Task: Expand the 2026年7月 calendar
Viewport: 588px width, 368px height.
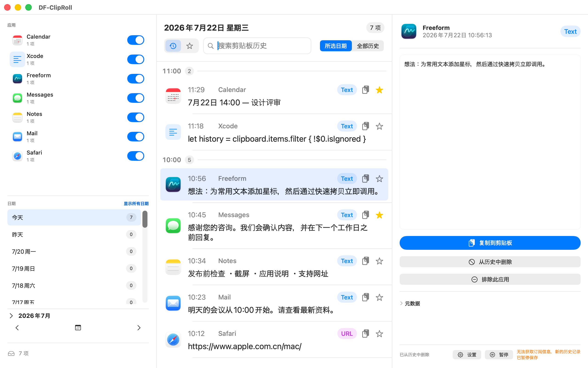Action: tap(11, 316)
